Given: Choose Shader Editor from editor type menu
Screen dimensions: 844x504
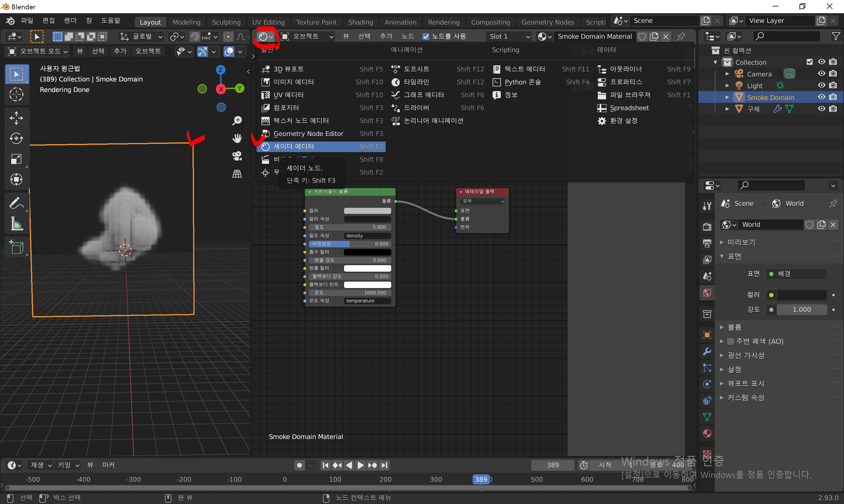Looking at the screenshot, I should [x=321, y=147].
